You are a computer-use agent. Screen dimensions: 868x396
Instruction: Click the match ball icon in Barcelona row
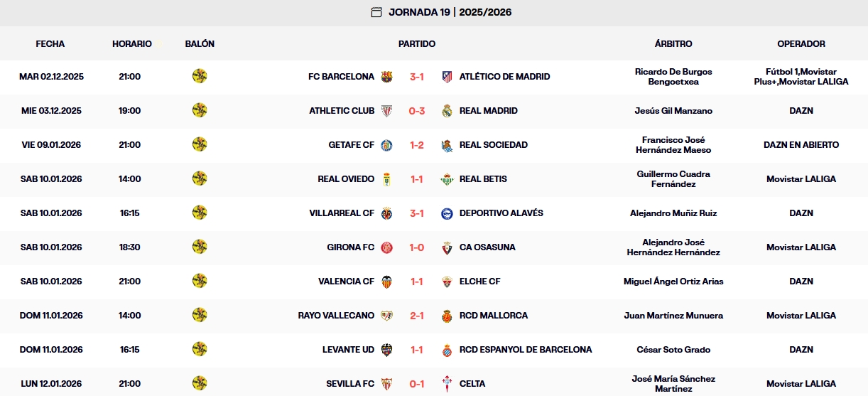click(200, 76)
